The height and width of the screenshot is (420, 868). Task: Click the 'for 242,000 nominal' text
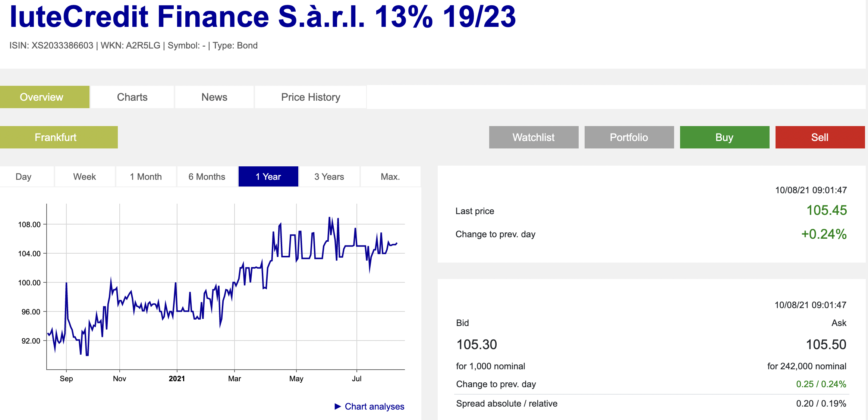click(x=807, y=366)
